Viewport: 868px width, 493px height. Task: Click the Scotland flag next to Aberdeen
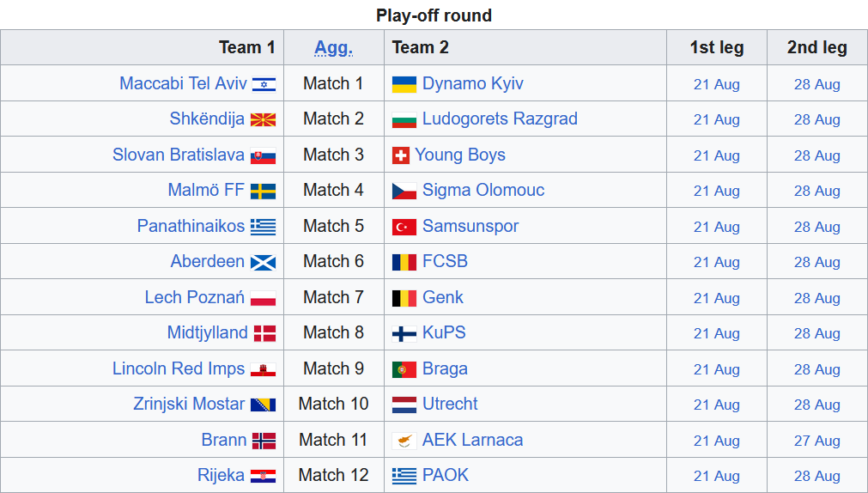point(263,263)
